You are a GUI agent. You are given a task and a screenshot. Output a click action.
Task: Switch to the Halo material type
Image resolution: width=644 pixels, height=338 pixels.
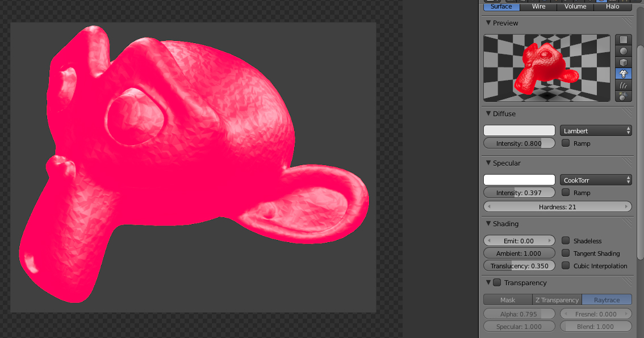tap(613, 7)
